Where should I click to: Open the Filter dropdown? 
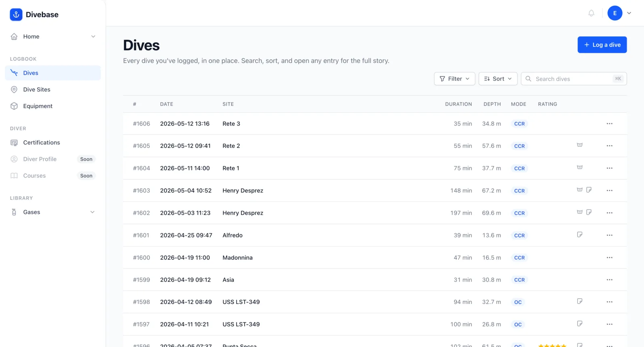(454, 79)
